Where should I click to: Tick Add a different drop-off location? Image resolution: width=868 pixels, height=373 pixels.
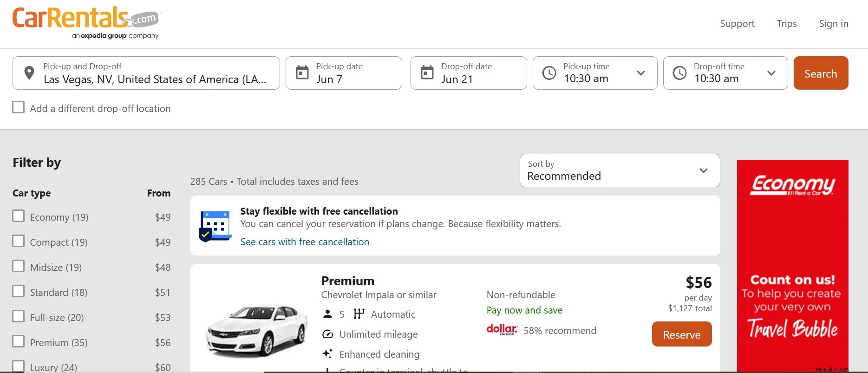19,108
